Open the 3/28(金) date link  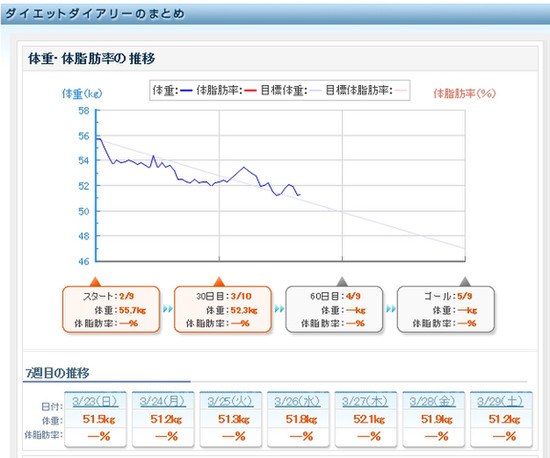432,401
